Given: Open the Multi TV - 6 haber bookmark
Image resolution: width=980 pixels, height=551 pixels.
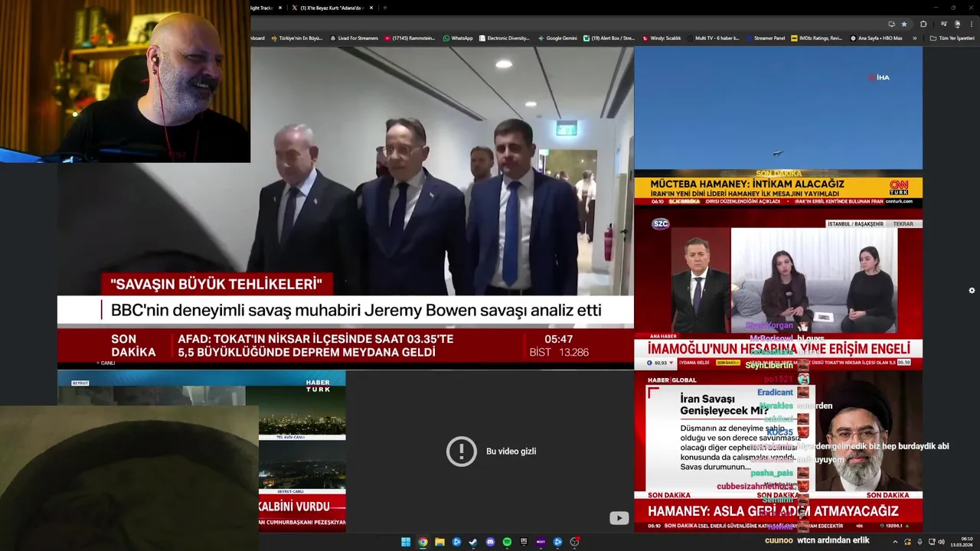Looking at the screenshot, I should pos(713,37).
